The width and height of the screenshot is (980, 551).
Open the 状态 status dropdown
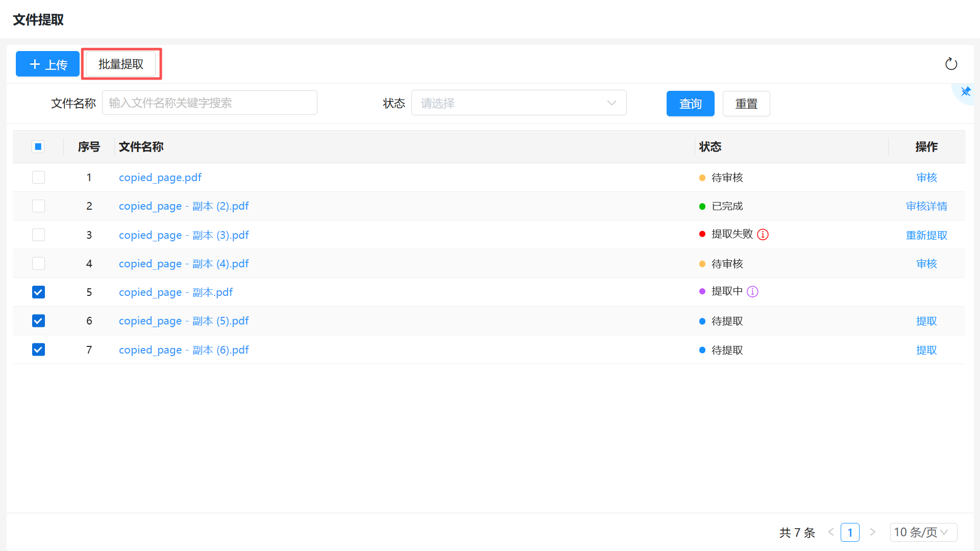click(x=519, y=103)
